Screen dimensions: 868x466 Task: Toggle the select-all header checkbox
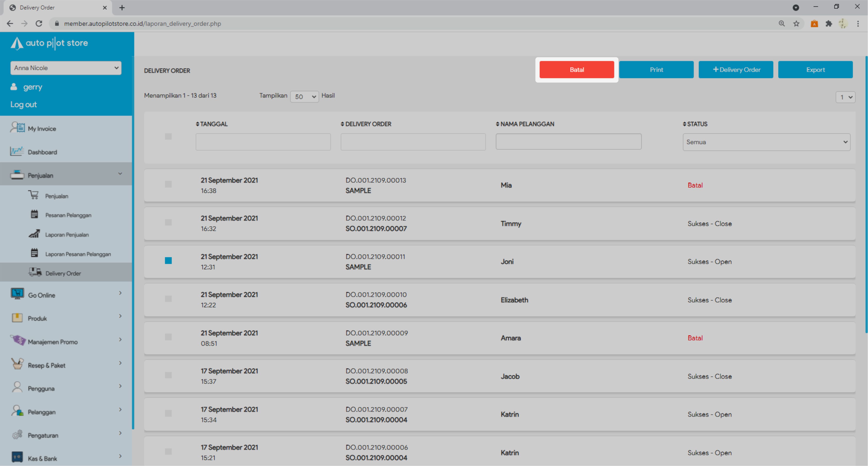click(x=168, y=136)
